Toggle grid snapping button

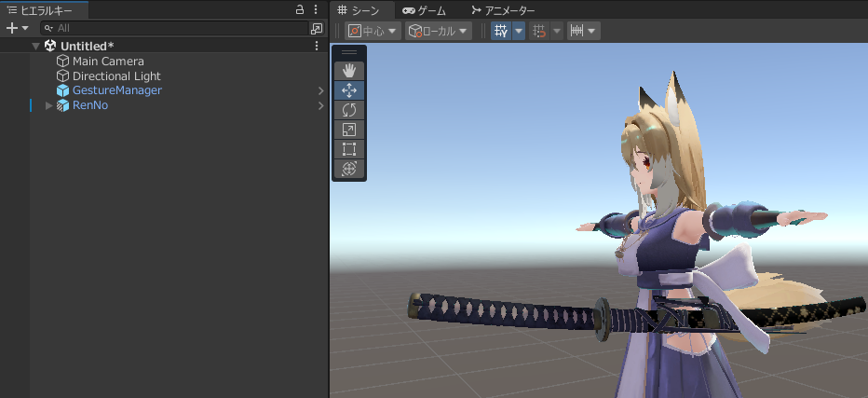pyautogui.click(x=539, y=31)
